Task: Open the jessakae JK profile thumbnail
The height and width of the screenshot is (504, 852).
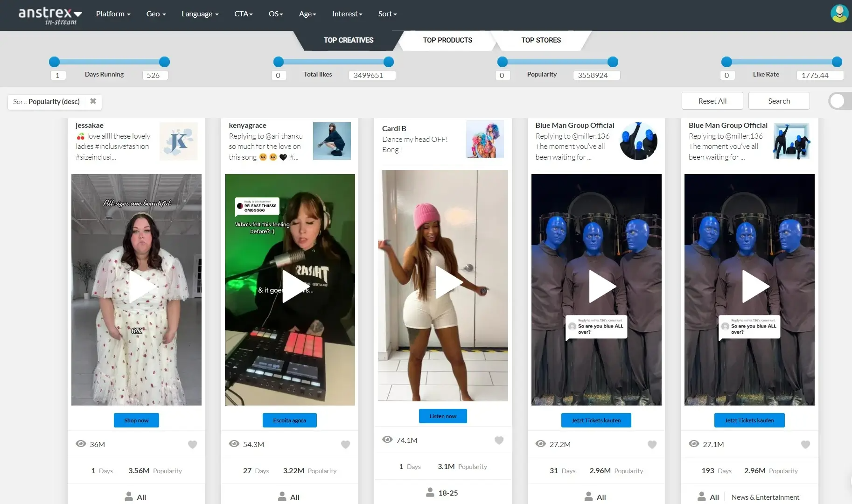Action: click(x=179, y=141)
